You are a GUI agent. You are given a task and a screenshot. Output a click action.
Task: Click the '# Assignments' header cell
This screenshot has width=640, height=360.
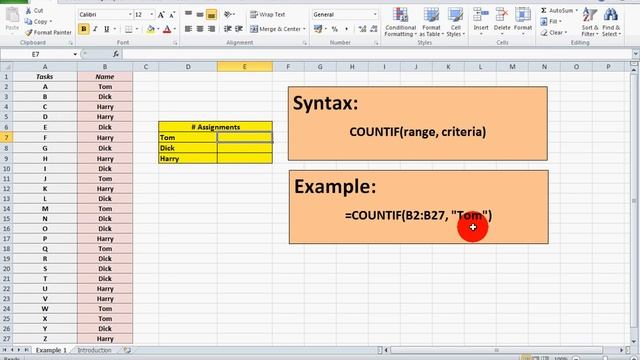[216, 127]
